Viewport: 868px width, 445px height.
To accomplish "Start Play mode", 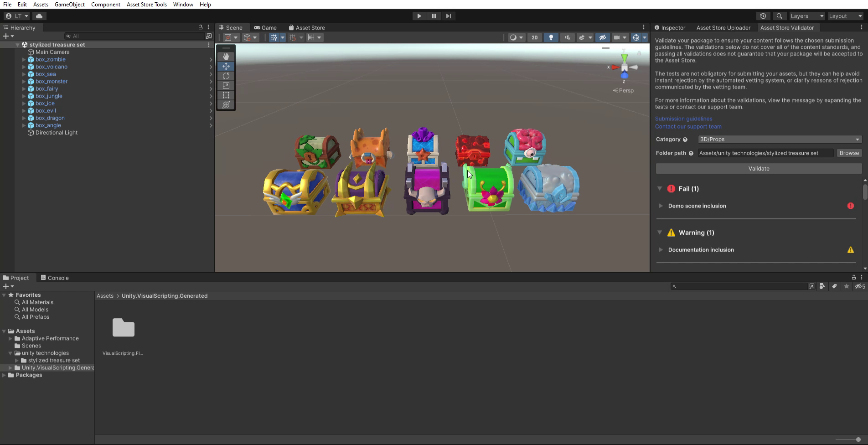I will 419,16.
